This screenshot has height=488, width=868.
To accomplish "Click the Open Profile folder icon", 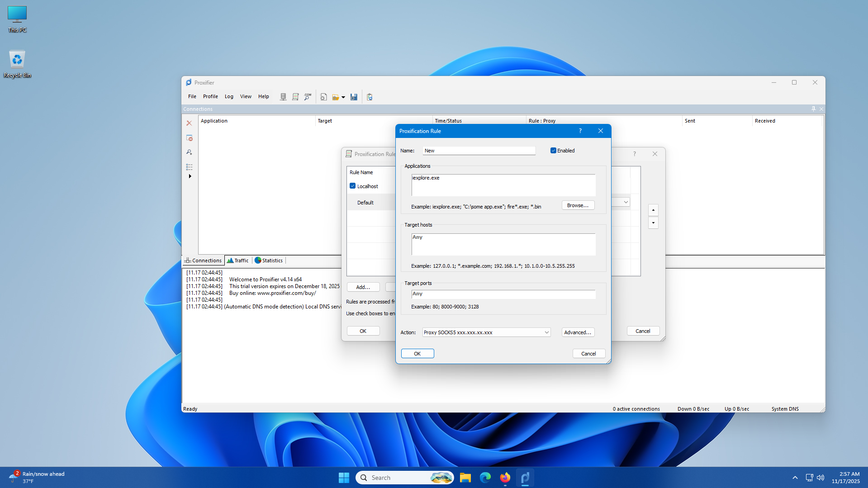I will coord(336,97).
